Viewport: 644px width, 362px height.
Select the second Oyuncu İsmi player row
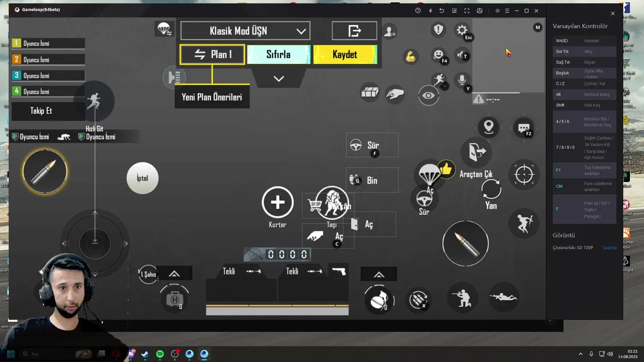(x=48, y=60)
